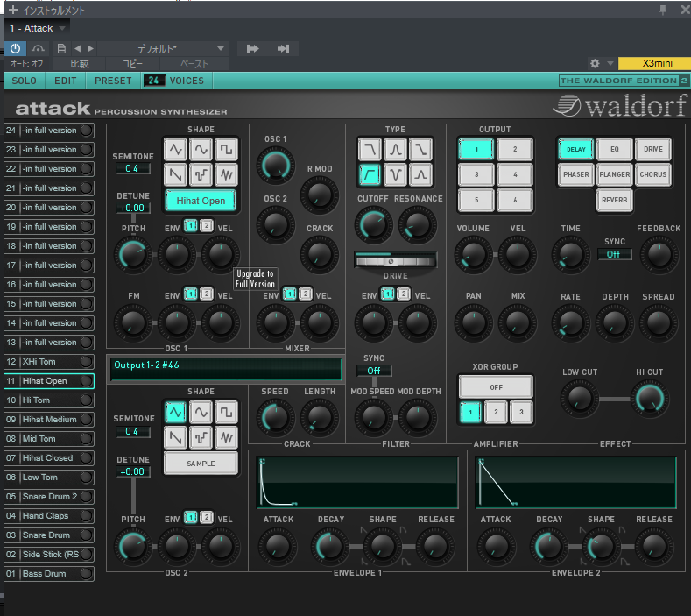Click the 比較 compare button
The height and width of the screenshot is (616, 691).
coord(80,64)
